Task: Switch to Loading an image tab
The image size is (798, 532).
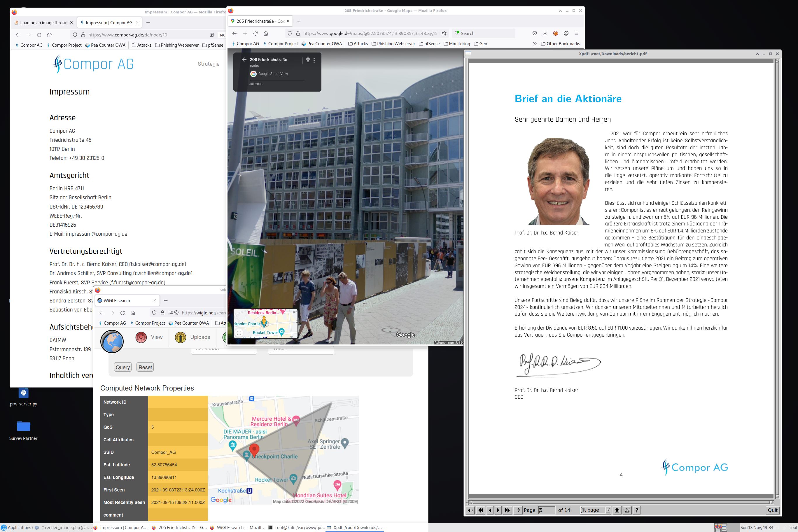Action: click(44, 23)
